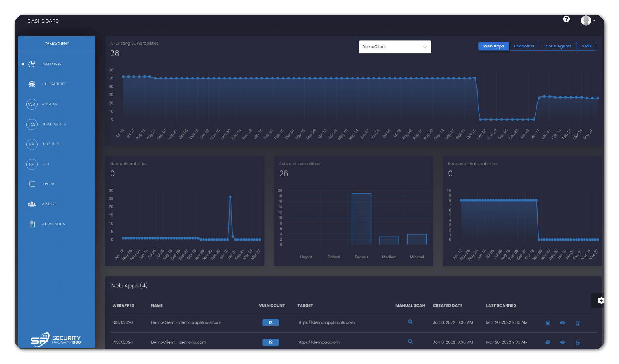This screenshot has height=364, width=619.
Task: Click report icon in demoqa.com row
Action: [x=578, y=343]
